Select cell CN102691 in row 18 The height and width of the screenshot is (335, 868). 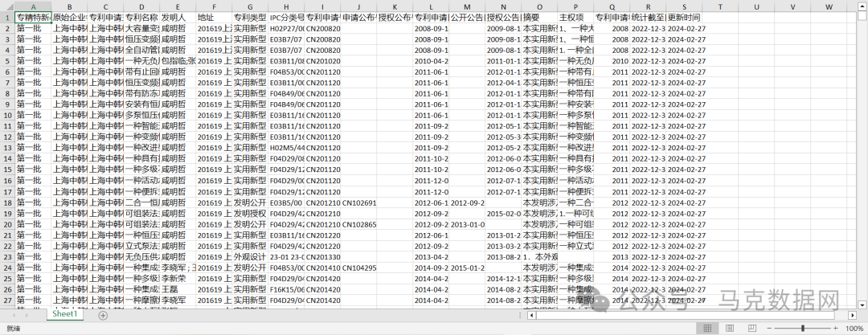[x=358, y=202]
